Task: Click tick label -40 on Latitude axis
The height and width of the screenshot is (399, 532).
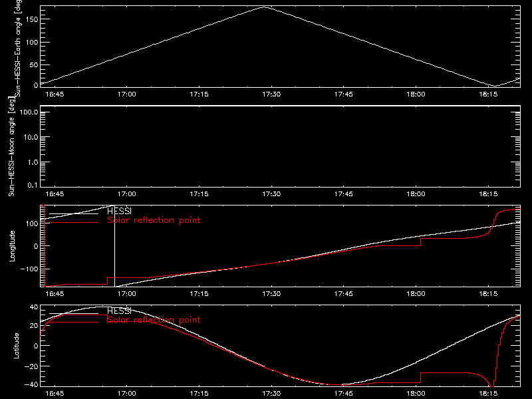Action: coord(31,384)
